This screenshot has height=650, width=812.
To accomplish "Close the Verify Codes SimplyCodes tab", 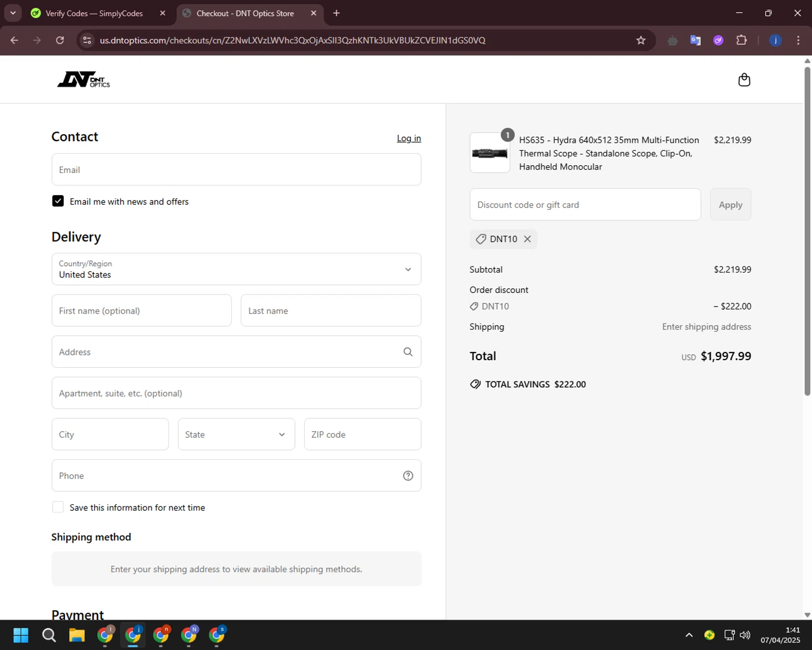I will 162,13.
